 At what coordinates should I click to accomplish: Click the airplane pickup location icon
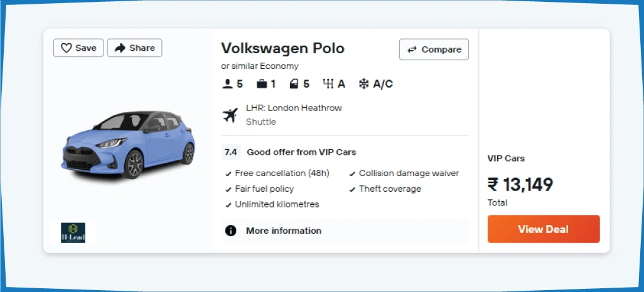(230, 115)
